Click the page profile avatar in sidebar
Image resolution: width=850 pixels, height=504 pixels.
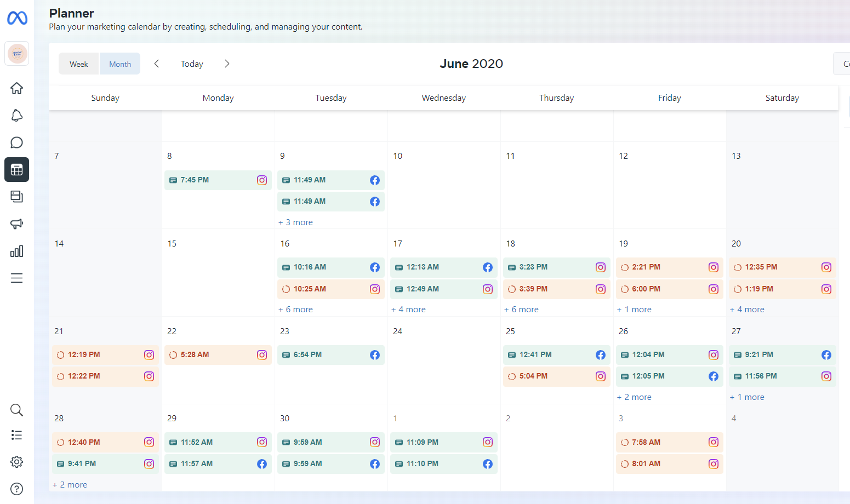pyautogui.click(x=17, y=54)
